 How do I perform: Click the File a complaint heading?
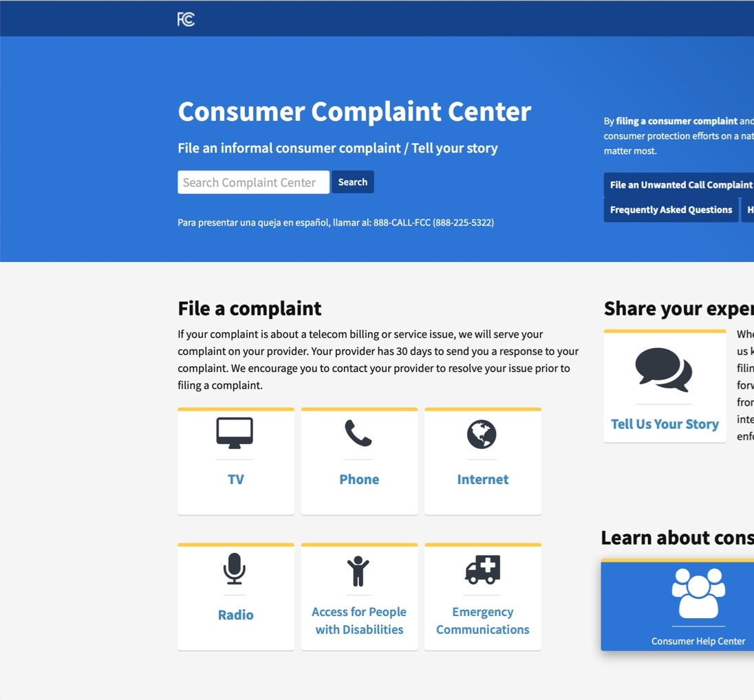pyautogui.click(x=250, y=309)
